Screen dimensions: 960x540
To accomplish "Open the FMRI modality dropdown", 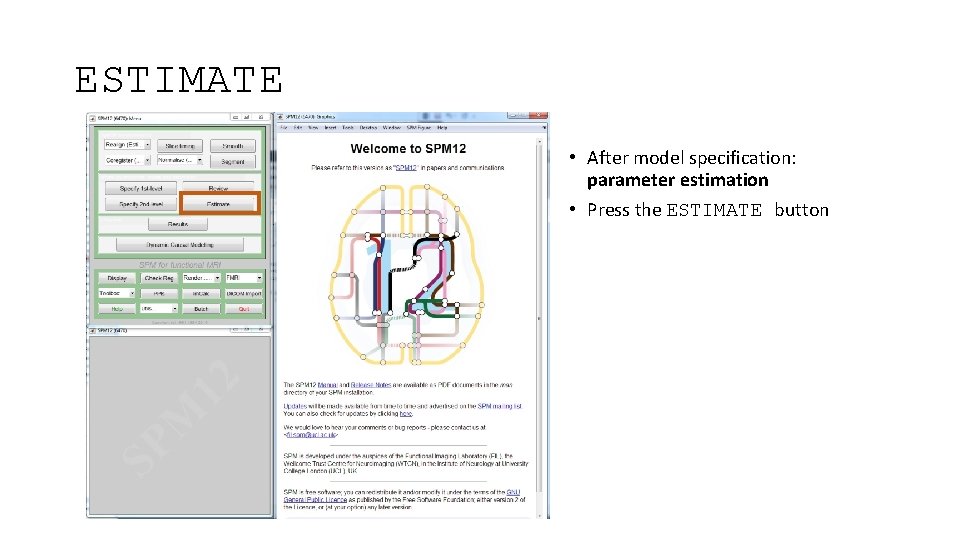I will [x=244, y=278].
